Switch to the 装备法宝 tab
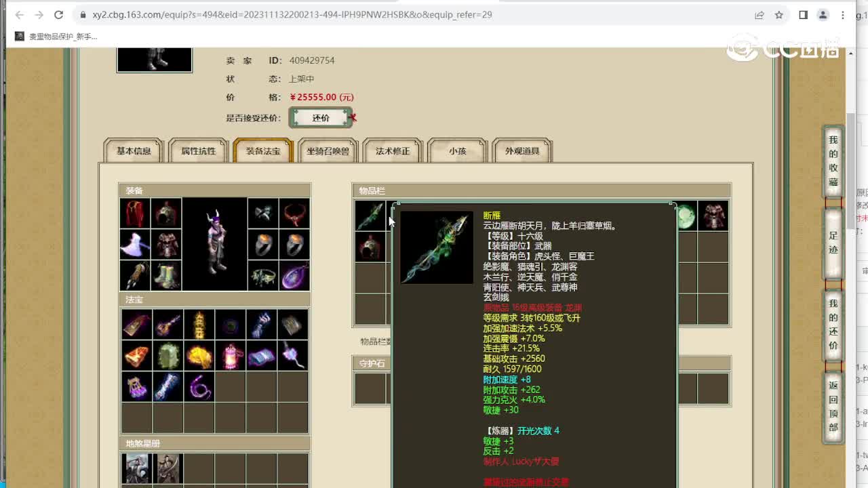This screenshot has height=488, width=868. tap(263, 150)
